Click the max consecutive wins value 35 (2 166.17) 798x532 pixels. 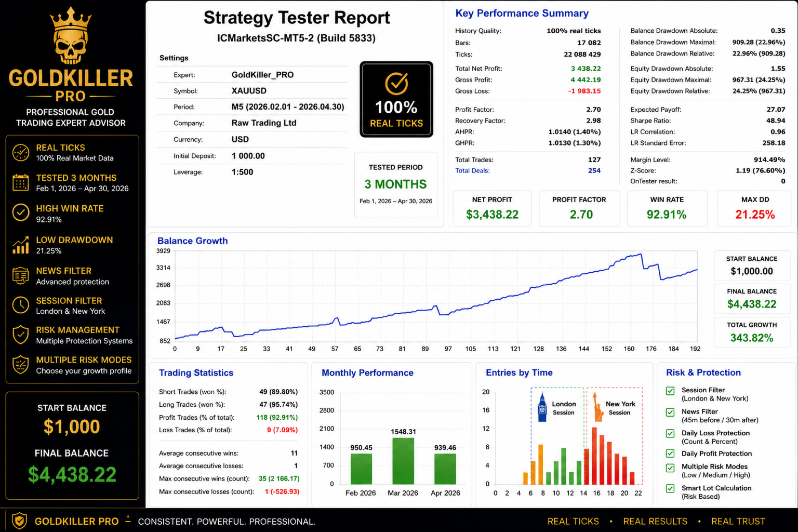click(x=279, y=479)
